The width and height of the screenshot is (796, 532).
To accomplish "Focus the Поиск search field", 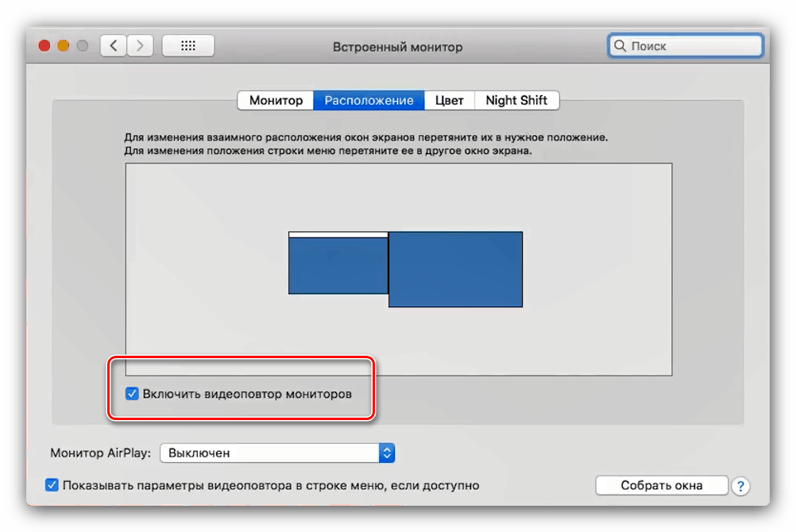I will [x=686, y=46].
